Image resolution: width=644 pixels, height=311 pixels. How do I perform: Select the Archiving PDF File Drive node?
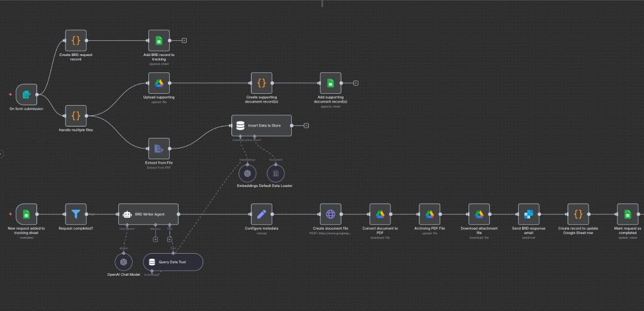(430, 214)
